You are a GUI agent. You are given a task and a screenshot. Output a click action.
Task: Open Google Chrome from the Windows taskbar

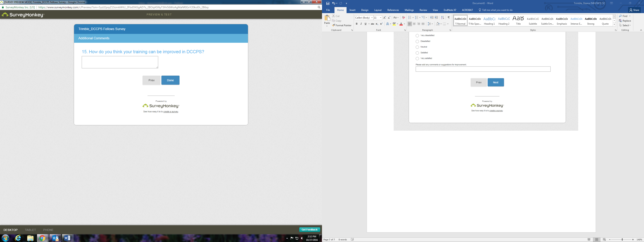click(x=42, y=238)
